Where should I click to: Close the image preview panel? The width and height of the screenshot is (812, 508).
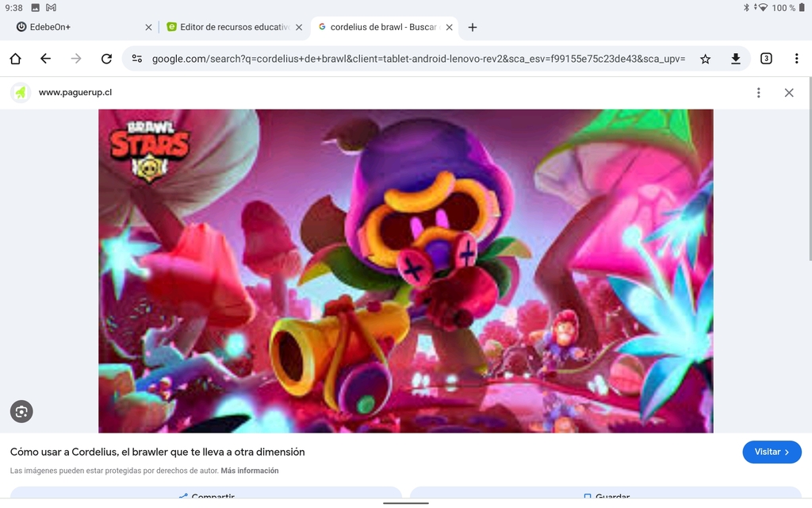click(789, 93)
